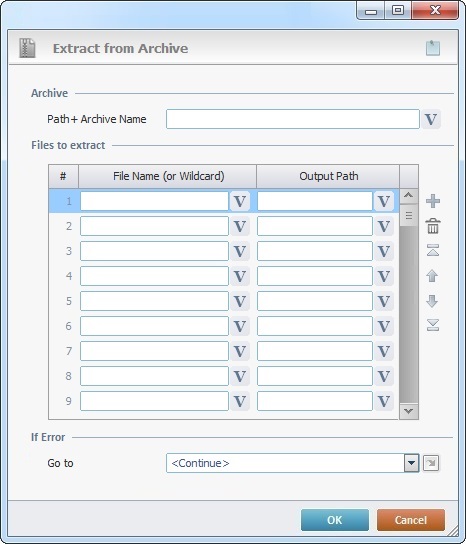The height and width of the screenshot is (544, 466).
Task: Open the Go to dropdown arrow
Action: tap(411, 463)
